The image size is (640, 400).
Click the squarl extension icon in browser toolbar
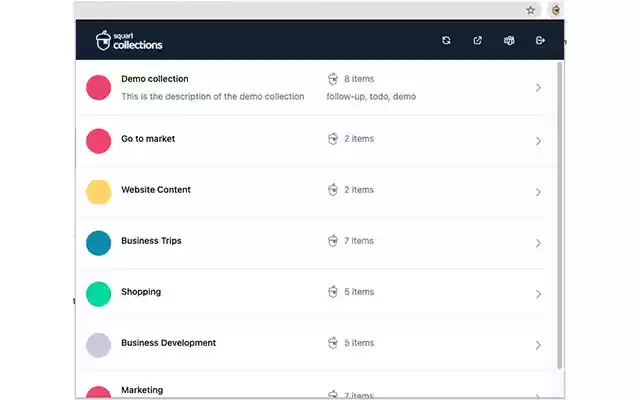[x=556, y=10]
